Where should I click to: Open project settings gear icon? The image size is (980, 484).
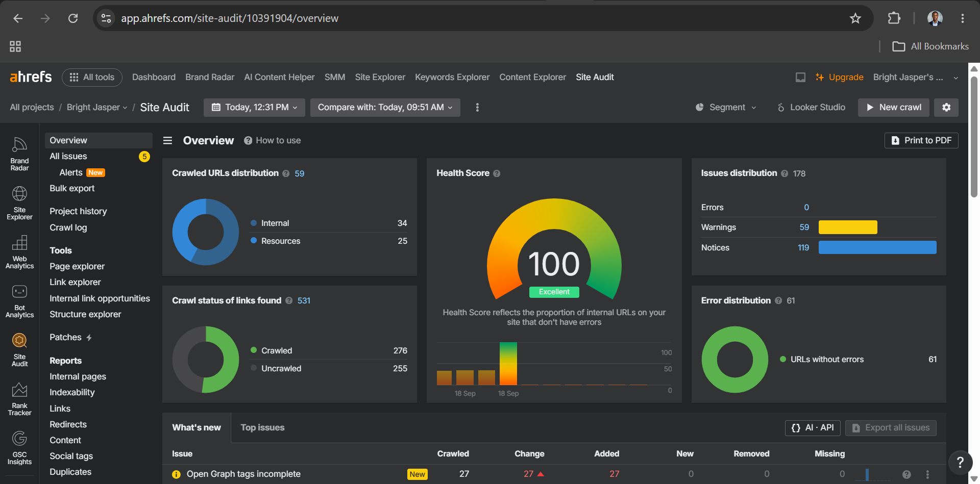pos(946,107)
